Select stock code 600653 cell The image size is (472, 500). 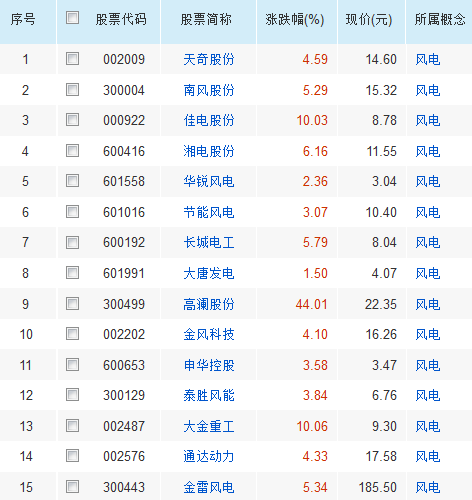coord(124,365)
